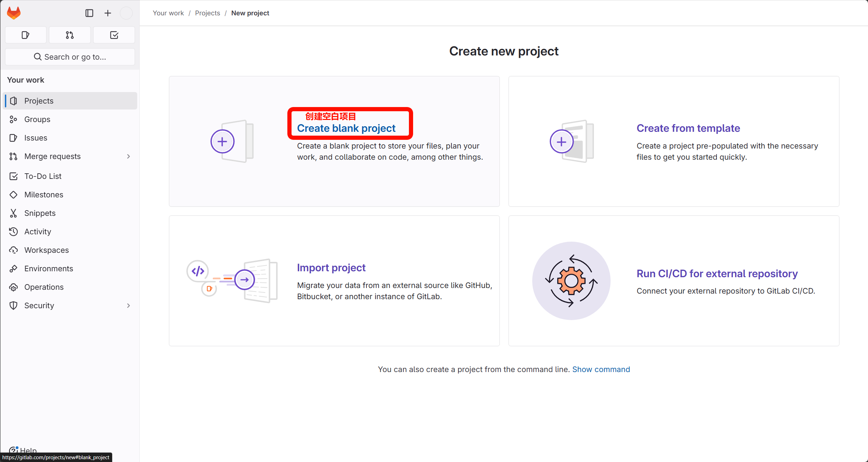Click the Merge requests sidebar icon
Screen dimensions: 868x462
(x=14, y=156)
